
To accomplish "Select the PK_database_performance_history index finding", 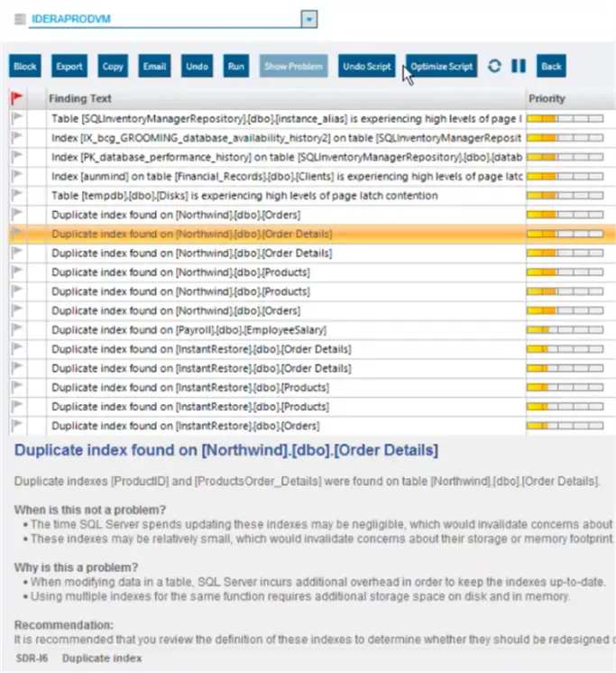I will pos(287,157).
